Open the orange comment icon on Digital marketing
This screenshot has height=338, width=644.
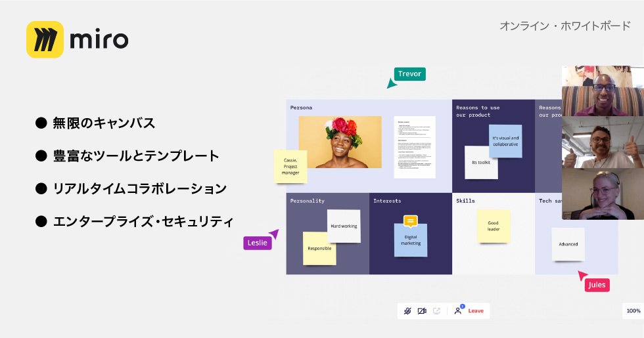pos(410,221)
